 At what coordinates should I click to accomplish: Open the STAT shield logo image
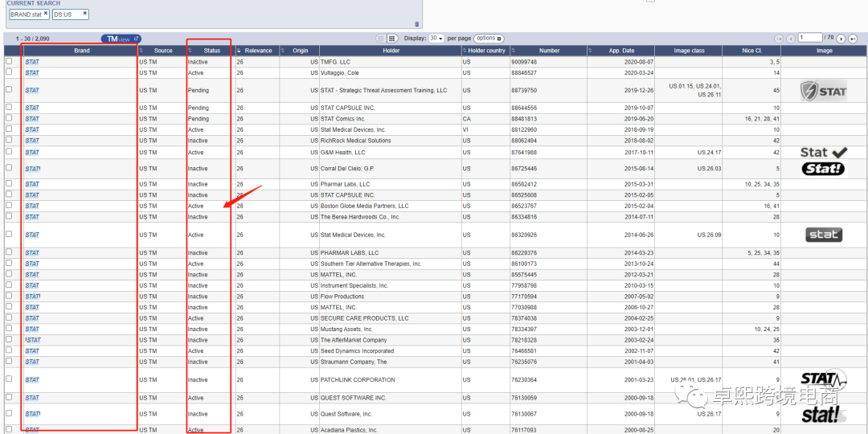[x=824, y=90]
